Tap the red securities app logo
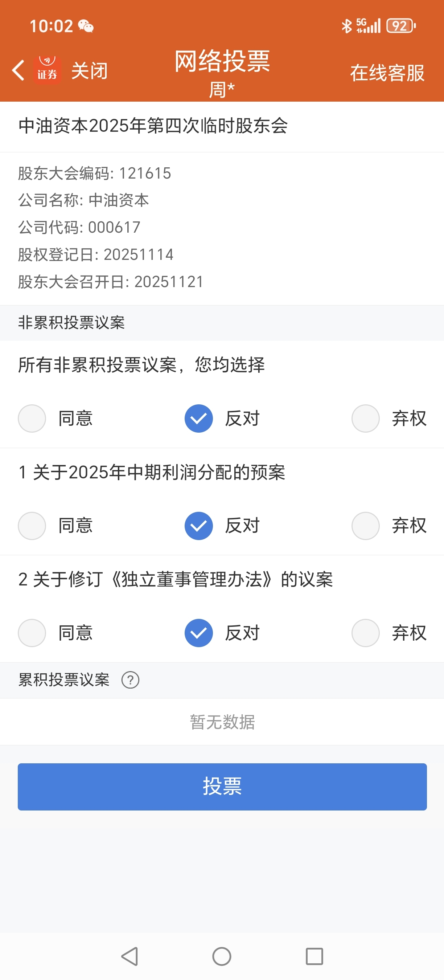This screenshot has height=980, width=444. click(x=47, y=70)
